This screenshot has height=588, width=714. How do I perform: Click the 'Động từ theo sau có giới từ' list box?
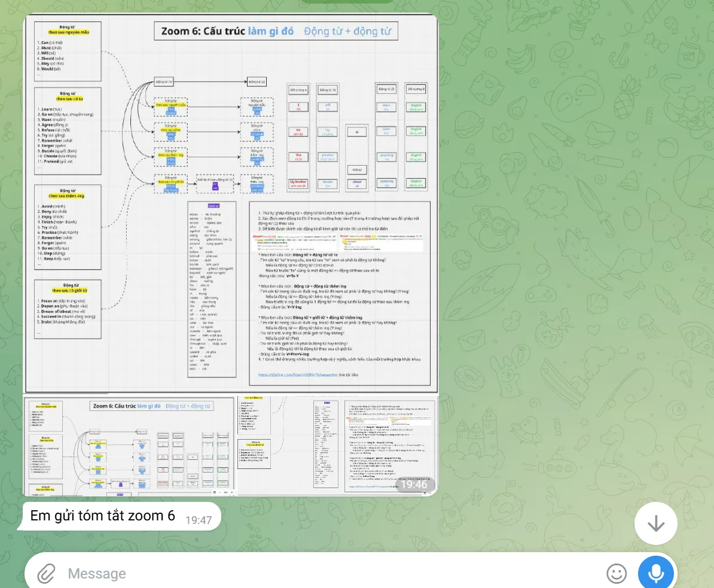click(68, 309)
